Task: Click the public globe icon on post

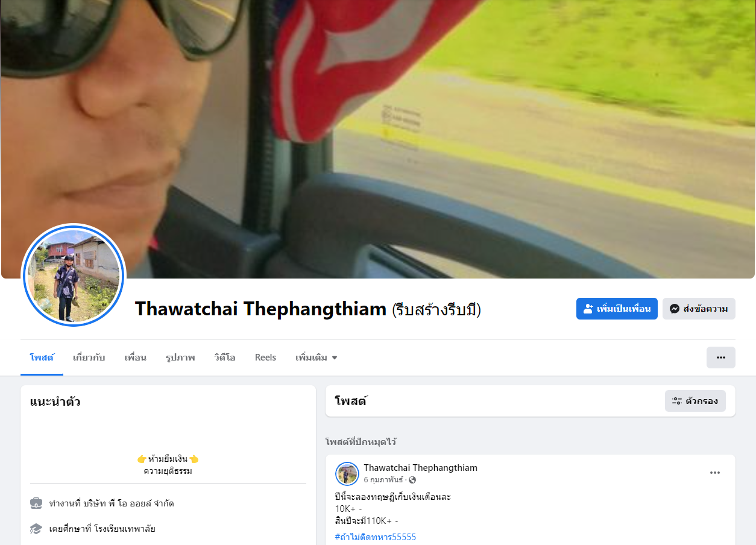Action: pos(412,480)
